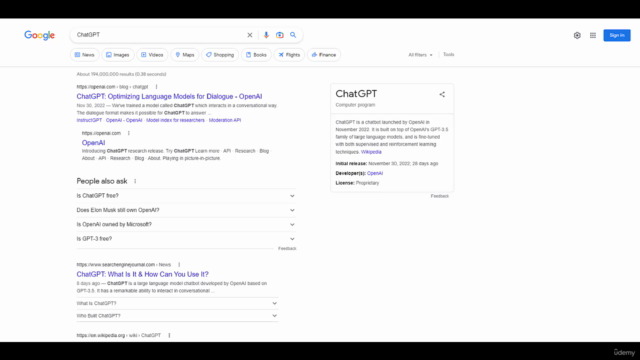Open the OpenAI homepage result title
This screenshot has width=640, height=360.
coord(93,142)
